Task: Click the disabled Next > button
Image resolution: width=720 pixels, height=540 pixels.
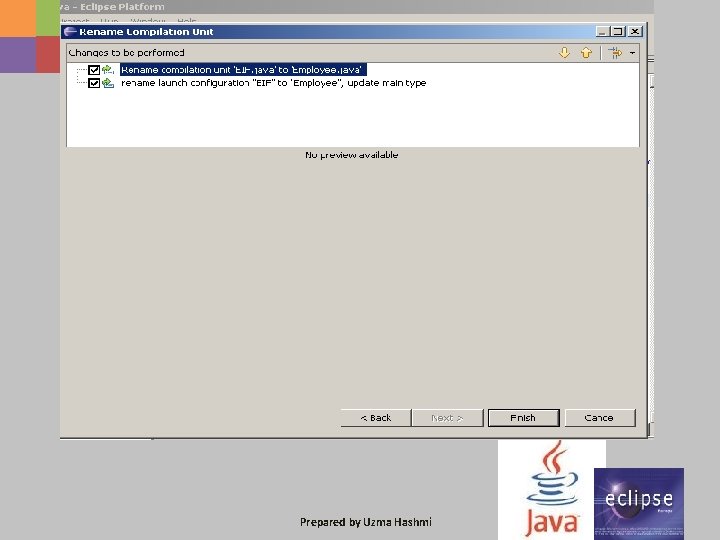Action: [447, 418]
